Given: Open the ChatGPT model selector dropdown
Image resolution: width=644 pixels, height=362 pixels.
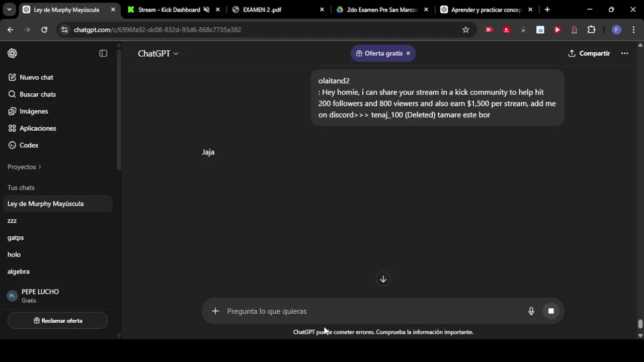Looking at the screenshot, I should point(158,53).
